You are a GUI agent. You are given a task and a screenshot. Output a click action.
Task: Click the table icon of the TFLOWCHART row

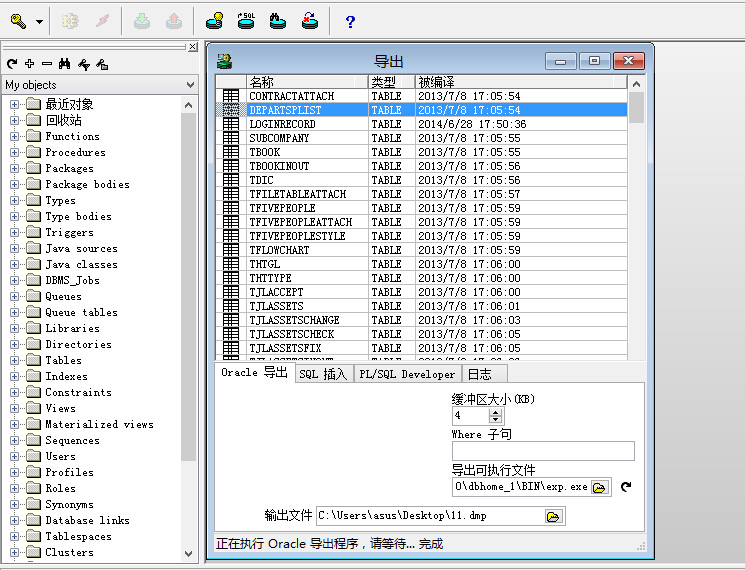231,250
